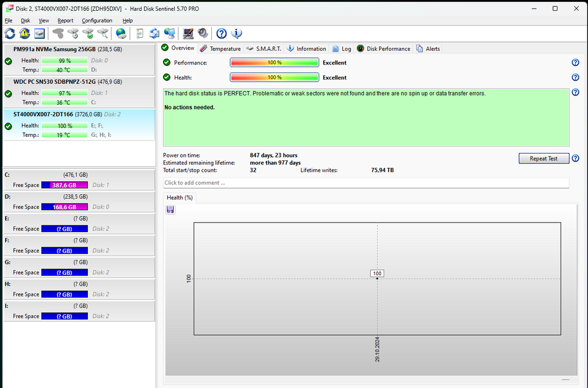Click the refresh toolbar icon
The height and width of the screenshot is (388, 588).
[x=10, y=33]
